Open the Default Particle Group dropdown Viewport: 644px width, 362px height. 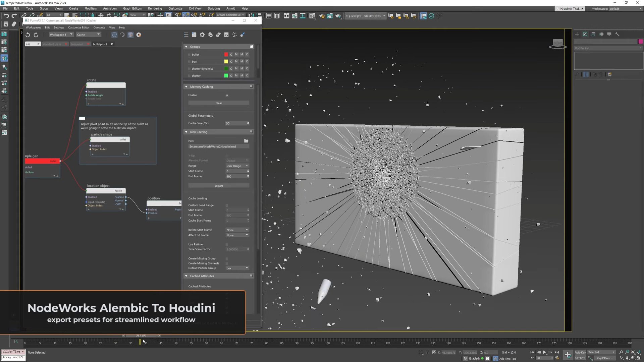tap(237, 268)
